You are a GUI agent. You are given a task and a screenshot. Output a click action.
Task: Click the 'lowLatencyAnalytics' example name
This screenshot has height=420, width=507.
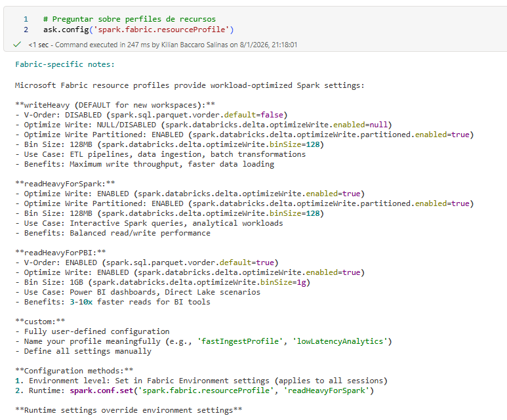340,341
